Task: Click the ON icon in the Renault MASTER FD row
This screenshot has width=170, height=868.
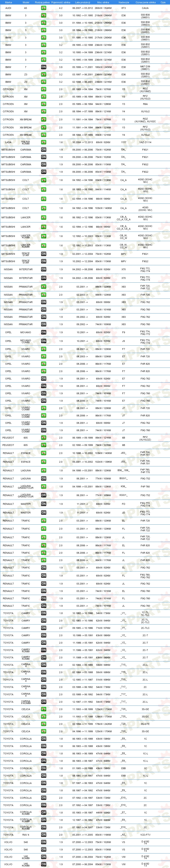Action: (43, 504)
